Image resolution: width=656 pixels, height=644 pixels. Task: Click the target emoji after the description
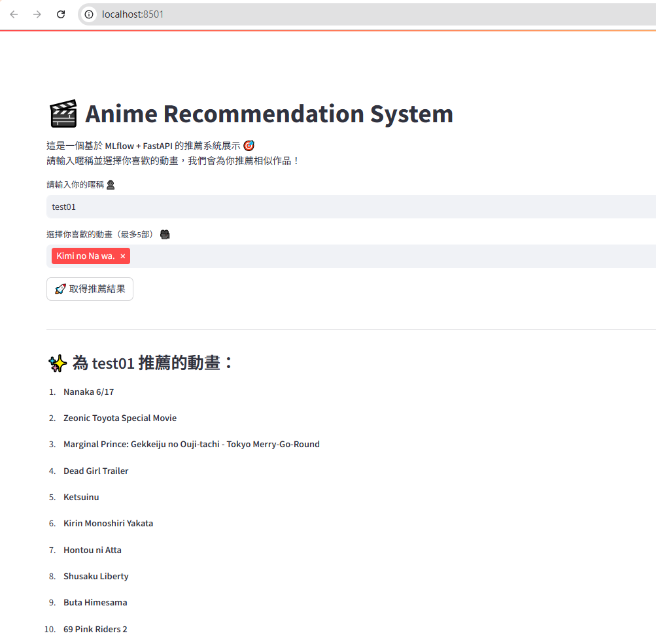[x=249, y=146]
